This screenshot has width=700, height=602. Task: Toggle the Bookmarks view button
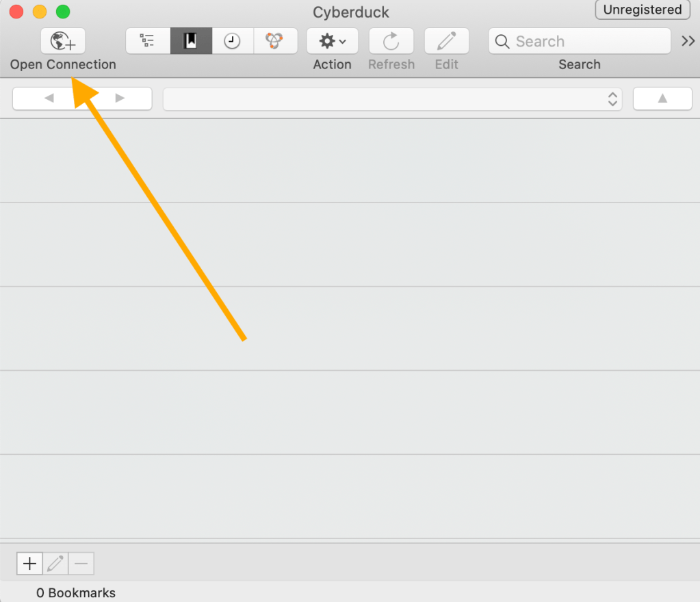point(191,41)
